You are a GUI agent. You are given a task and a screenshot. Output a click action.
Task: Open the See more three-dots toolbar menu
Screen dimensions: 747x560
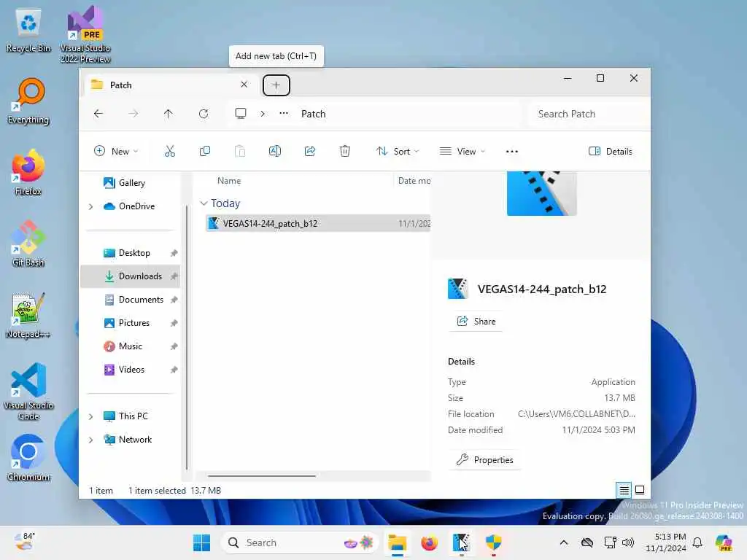click(511, 152)
